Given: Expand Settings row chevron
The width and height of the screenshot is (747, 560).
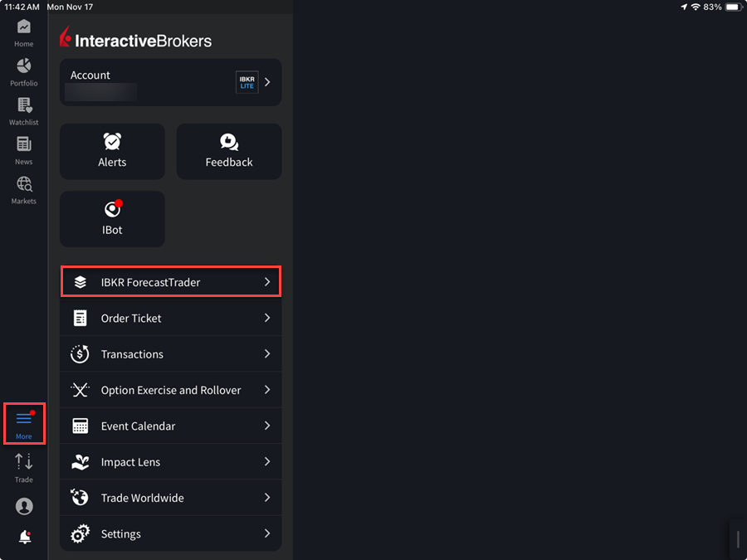Looking at the screenshot, I should pyautogui.click(x=267, y=533).
